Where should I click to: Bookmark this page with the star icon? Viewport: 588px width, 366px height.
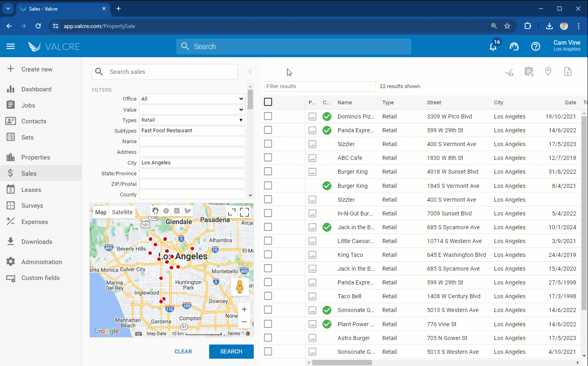click(x=507, y=26)
